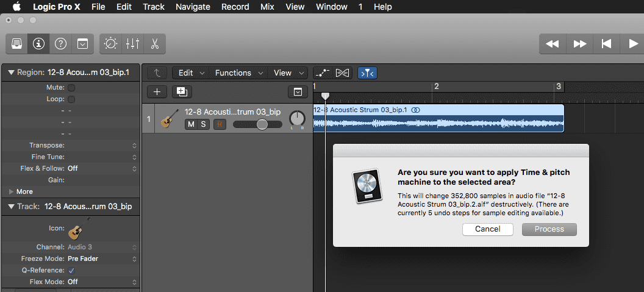Click the Gain parameter field
Screen dimensions: 644x292
point(102,180)
